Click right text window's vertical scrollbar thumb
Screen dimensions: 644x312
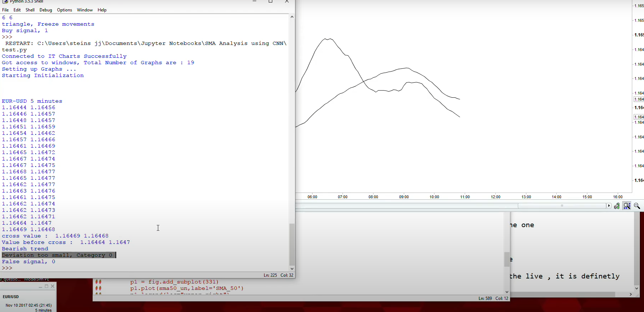(637, 249)
